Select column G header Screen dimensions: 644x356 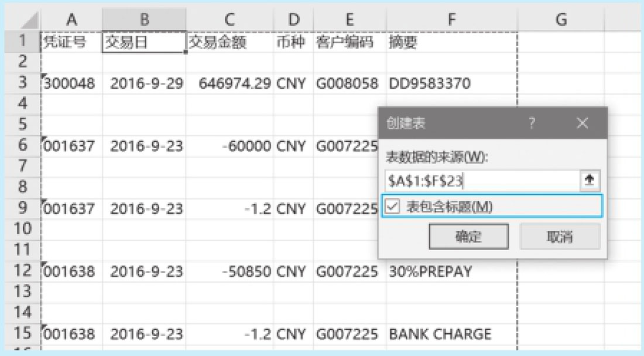[561, 20]
